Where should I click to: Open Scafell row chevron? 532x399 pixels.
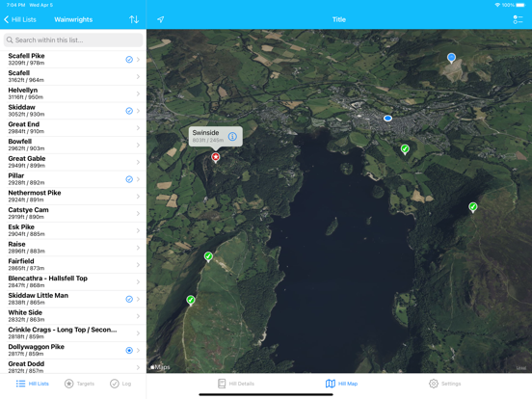pyautogui.click(x=138, y=77)
